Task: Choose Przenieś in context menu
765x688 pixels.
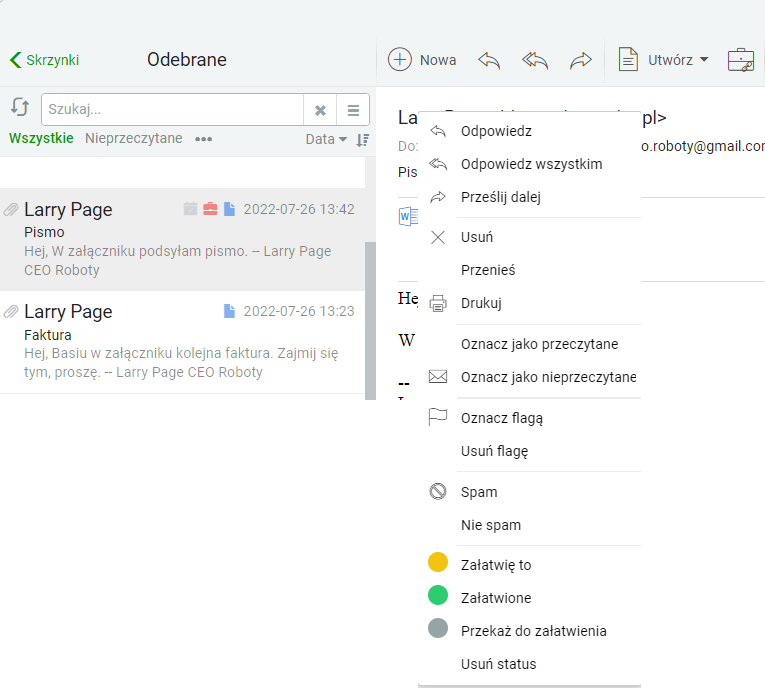Action: point(529,270)
